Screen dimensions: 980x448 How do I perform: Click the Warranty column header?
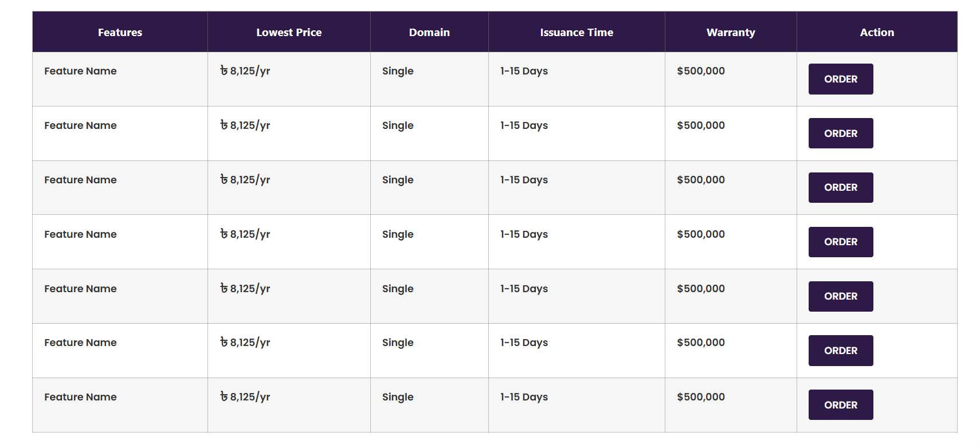pos(730,32)
